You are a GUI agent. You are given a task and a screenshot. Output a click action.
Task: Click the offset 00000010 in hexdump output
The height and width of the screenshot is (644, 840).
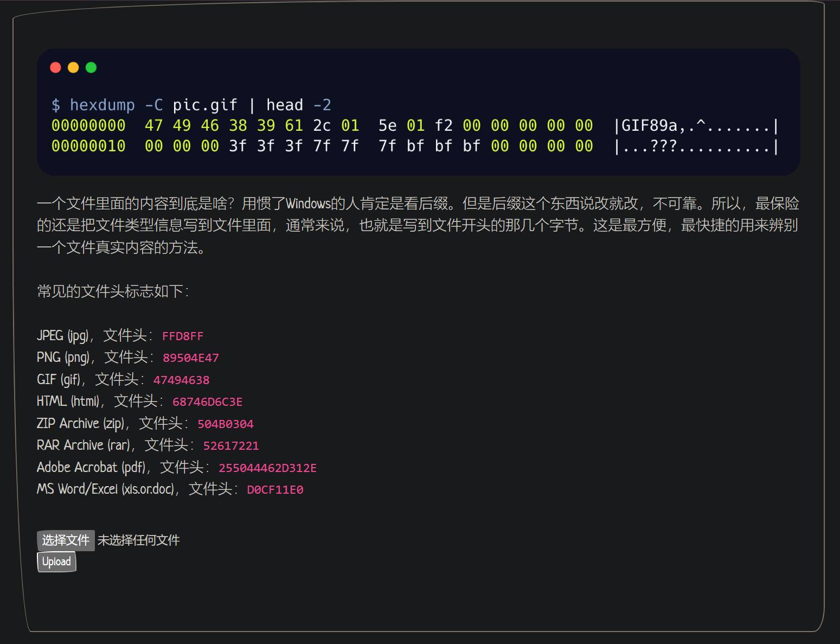[88, 145]
